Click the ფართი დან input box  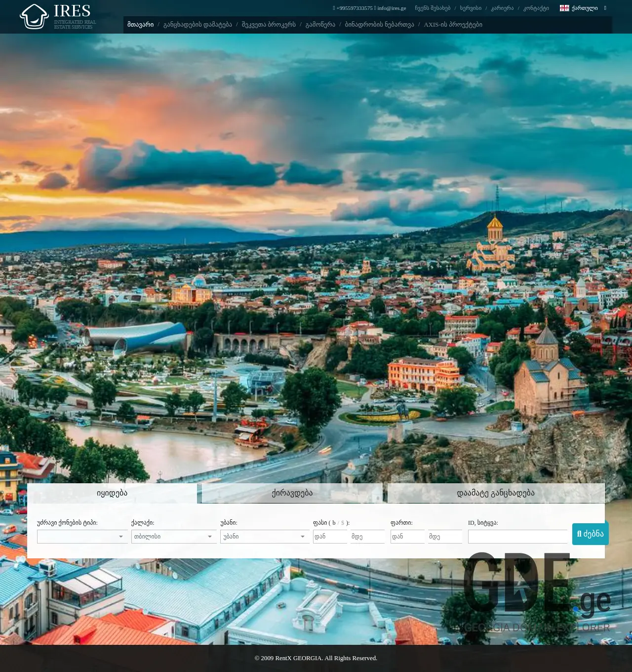point(407,536)
